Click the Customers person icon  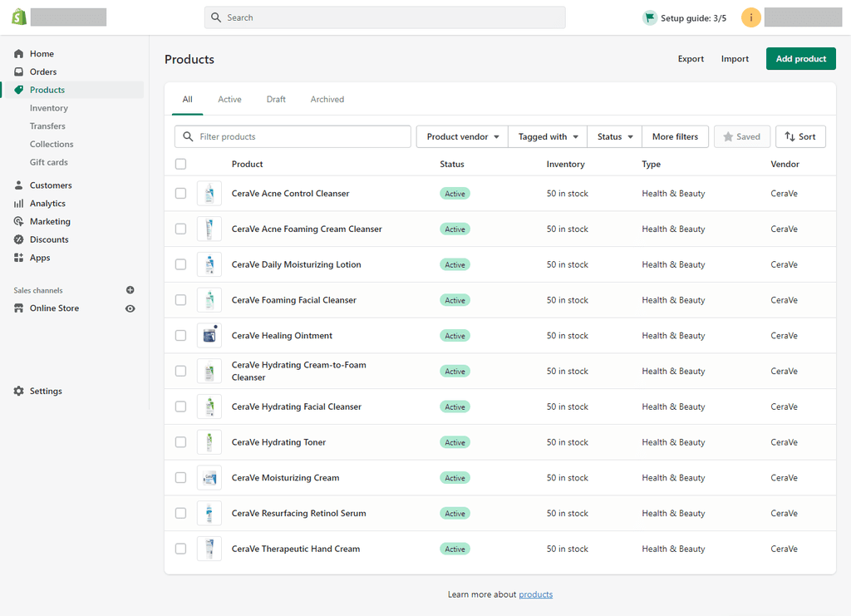pos(18,185)
